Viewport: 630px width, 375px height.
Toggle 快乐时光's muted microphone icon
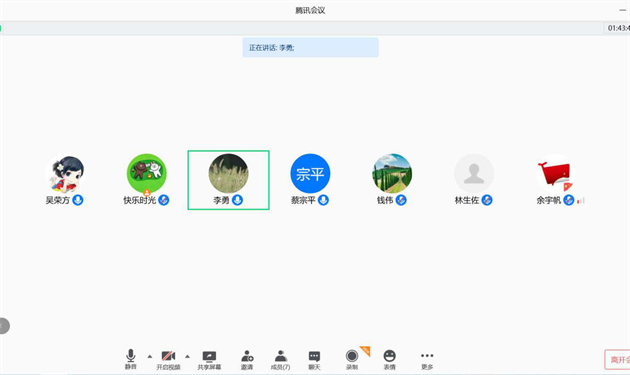pos(164,200)
